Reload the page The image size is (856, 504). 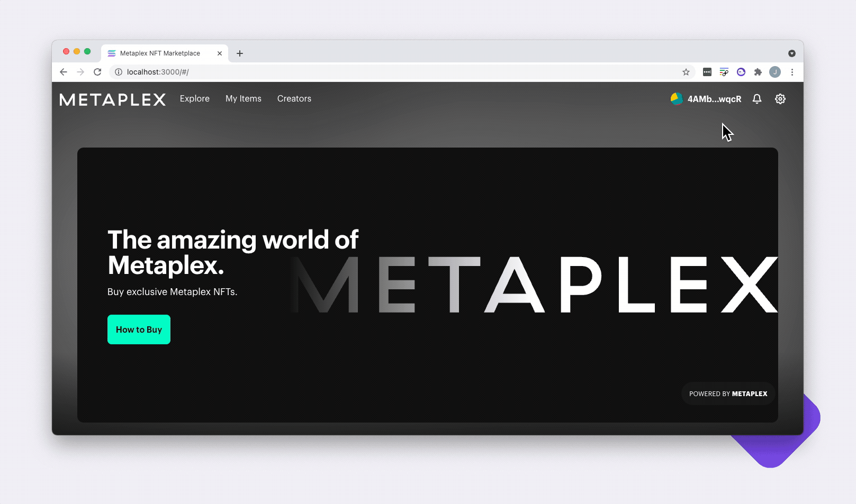[97, 72]
